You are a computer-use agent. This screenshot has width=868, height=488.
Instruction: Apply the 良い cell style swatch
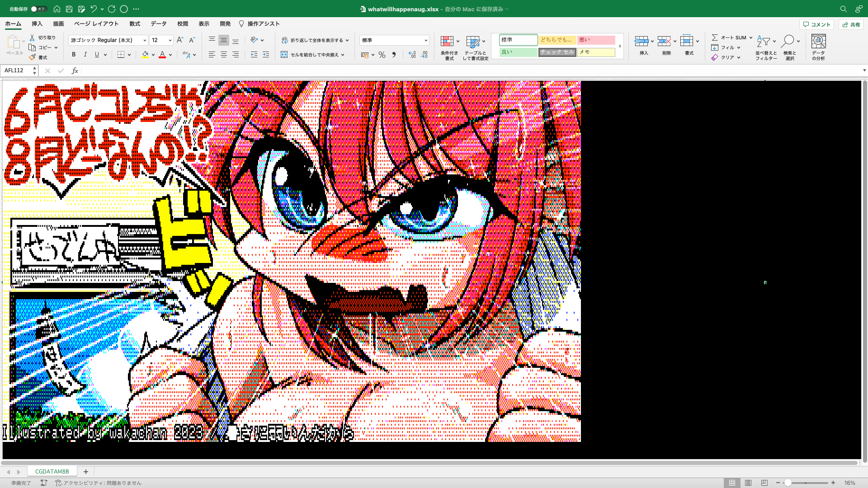[518, 52]
